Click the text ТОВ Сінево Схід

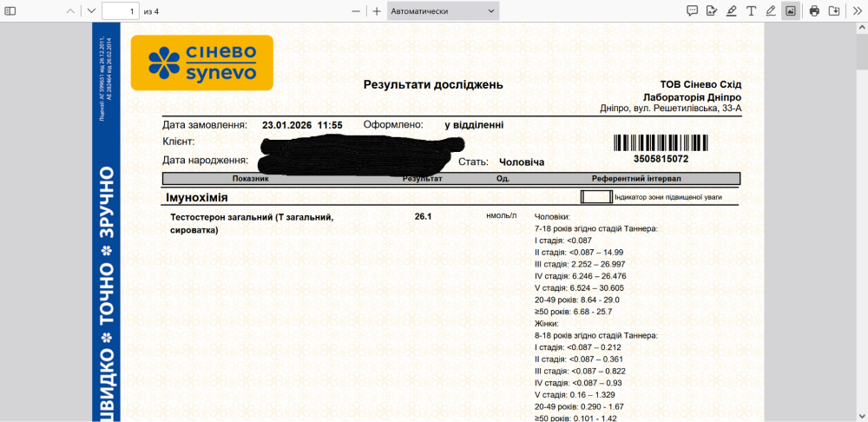tap(700, 85)
